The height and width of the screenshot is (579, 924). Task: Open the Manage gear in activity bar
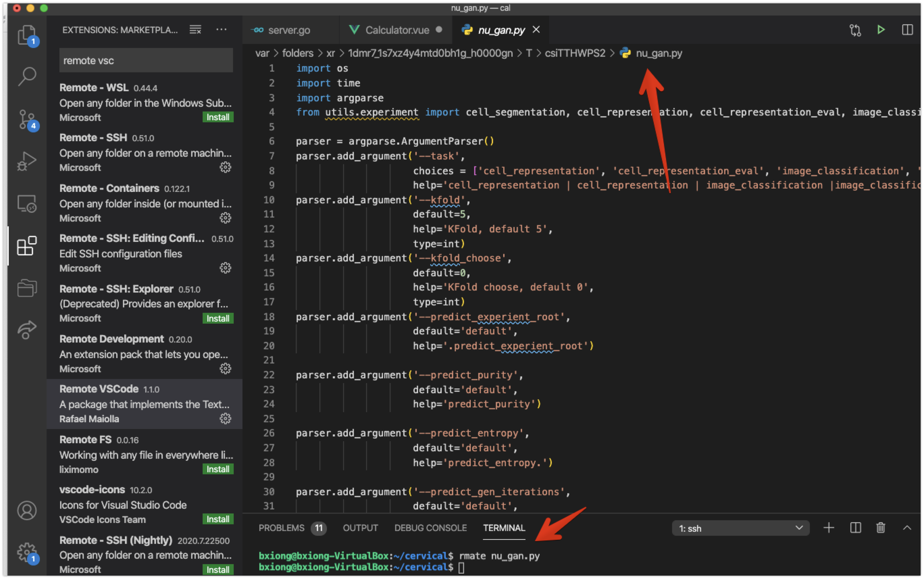(x=27, y=552)
